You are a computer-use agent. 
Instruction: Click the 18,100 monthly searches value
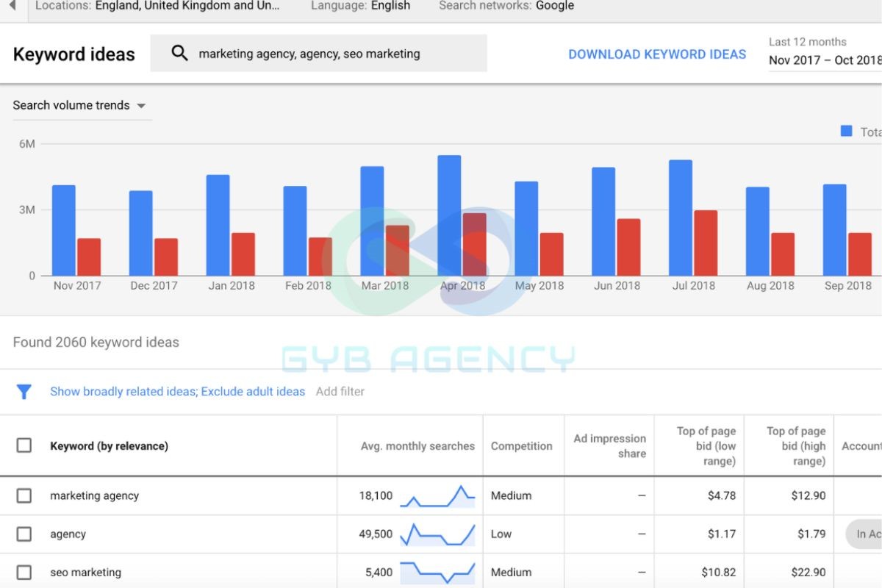tap(376, 495)
